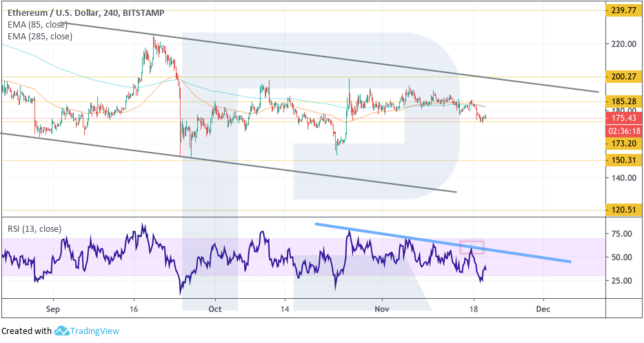The height and width of the screenshot is (343, 644).
Task: Click the 120.51 price level label
Action: pos(623,210)
